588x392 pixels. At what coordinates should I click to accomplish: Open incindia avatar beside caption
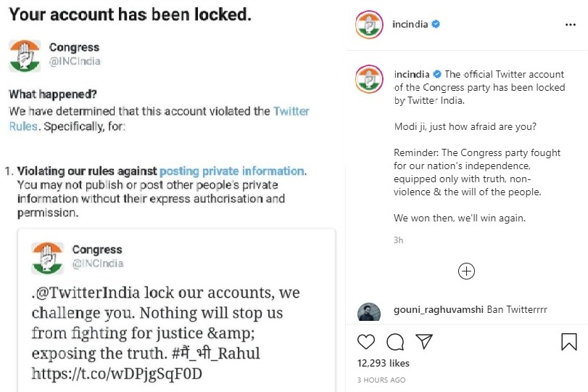click(369, 78)
